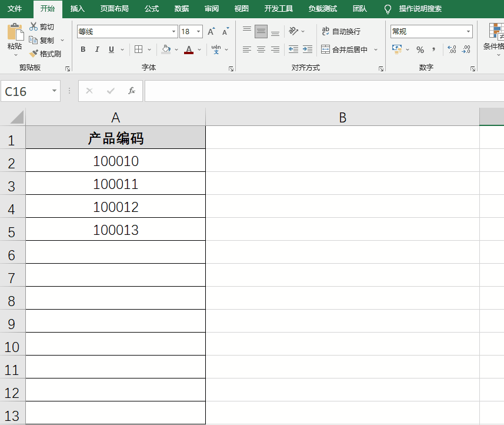Align text to bottom
504x425 pixels.
tap(275, 33)
